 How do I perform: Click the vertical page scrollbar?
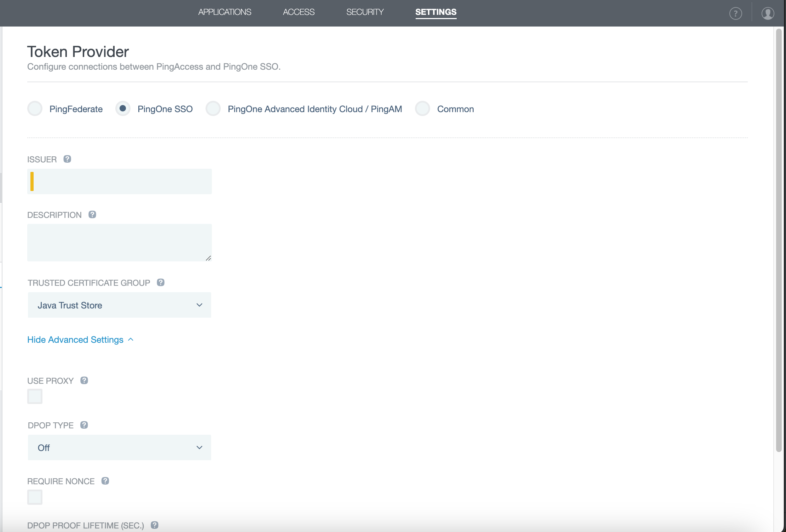[x=779, y=241]
